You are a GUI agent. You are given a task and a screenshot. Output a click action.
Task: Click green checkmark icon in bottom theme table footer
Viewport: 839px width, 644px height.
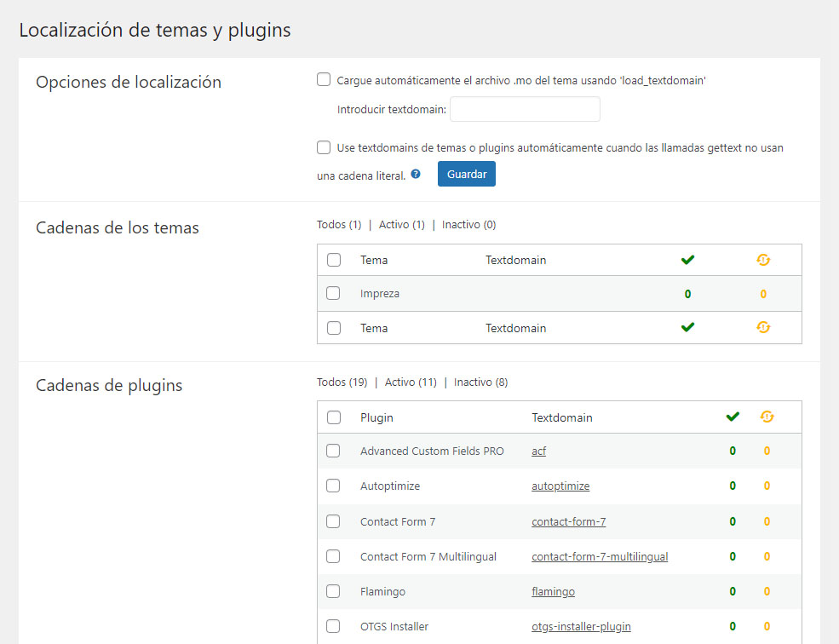687,327
